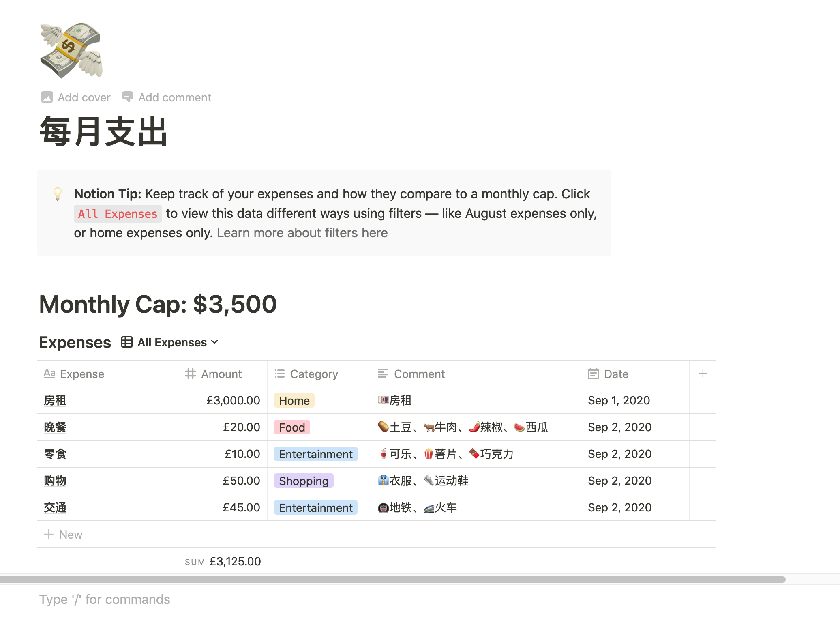Viewport: 840px width, 627px height.
Task: Click the Learn more about filters here link
Action: 302,233
